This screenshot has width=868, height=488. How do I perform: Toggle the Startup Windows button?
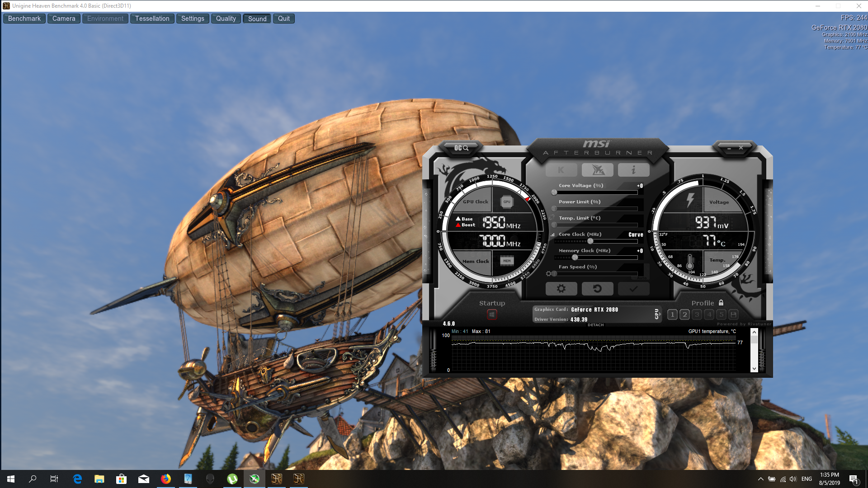(492, 314)
